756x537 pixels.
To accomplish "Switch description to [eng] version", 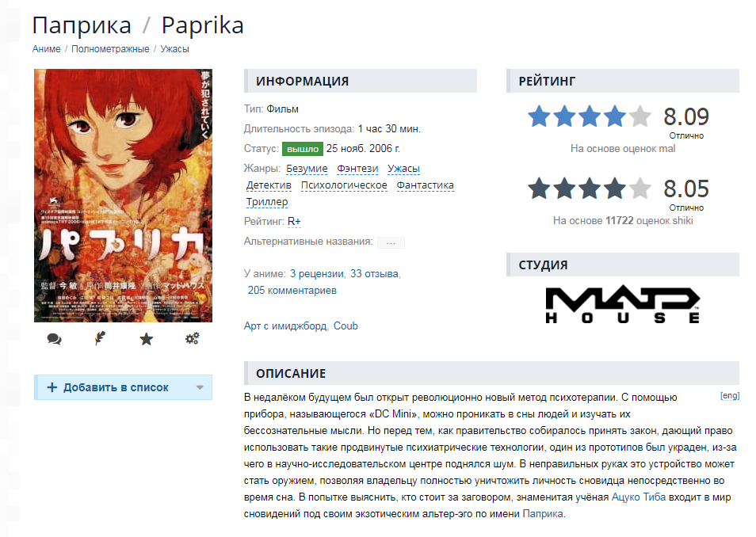I will coord(730,396).
